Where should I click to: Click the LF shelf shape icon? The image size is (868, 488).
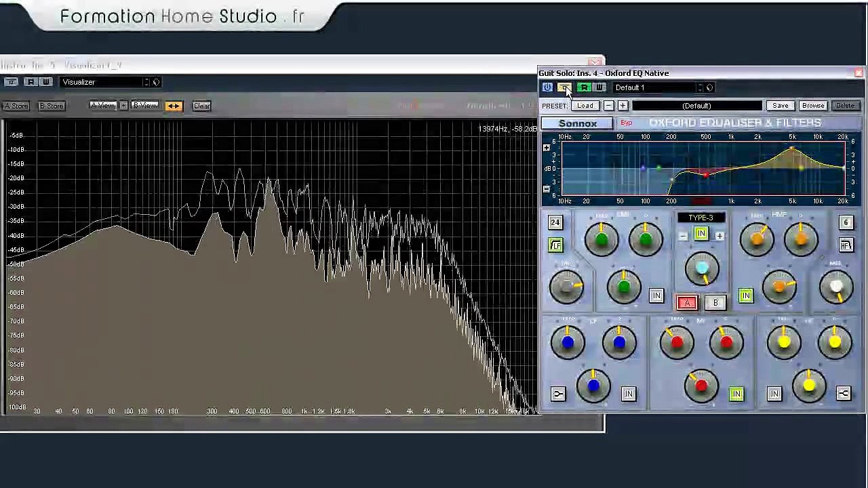(x=558, y=394)
